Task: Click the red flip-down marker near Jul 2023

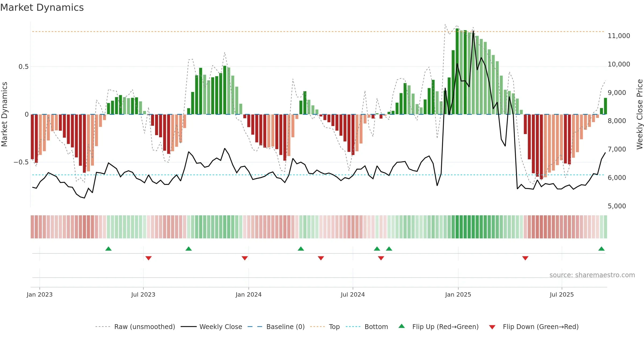Action: click(x=149, y=258)
